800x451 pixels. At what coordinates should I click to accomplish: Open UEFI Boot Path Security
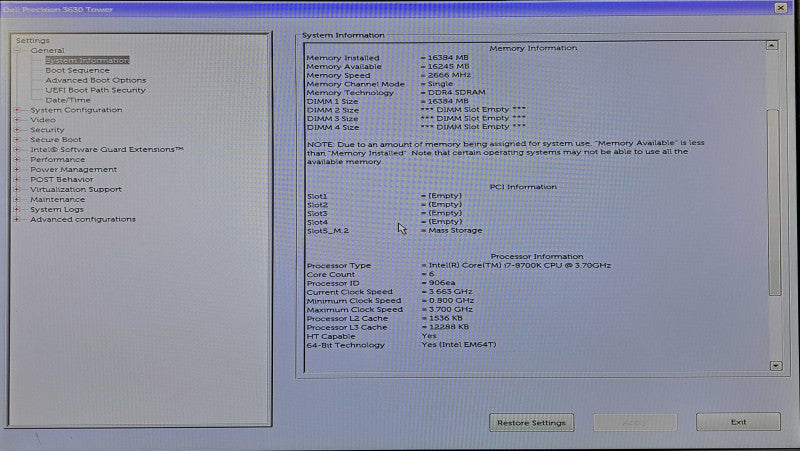tap(95, 90)
